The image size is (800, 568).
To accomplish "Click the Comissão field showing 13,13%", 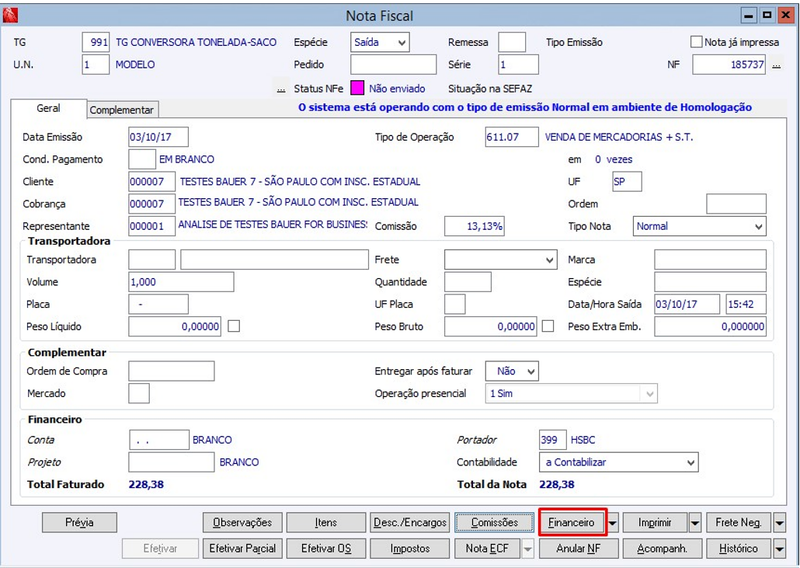I will click(474, 226).
